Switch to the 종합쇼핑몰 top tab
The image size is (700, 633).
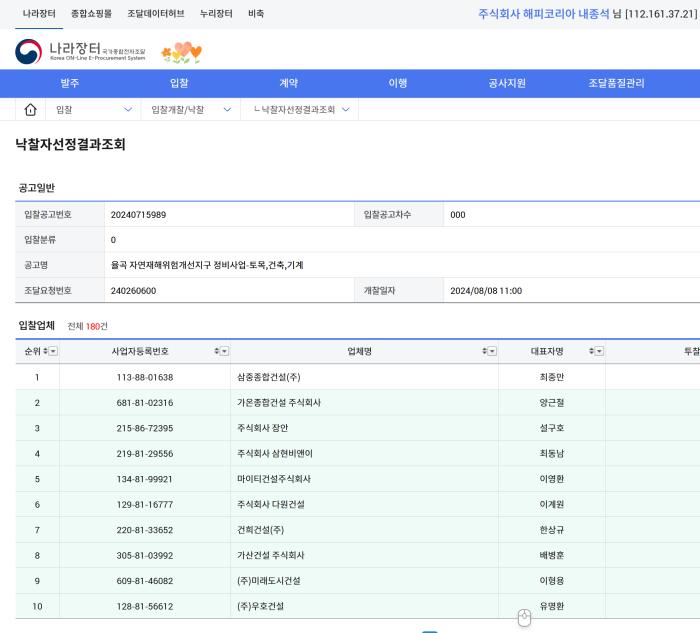pos(91,14)
